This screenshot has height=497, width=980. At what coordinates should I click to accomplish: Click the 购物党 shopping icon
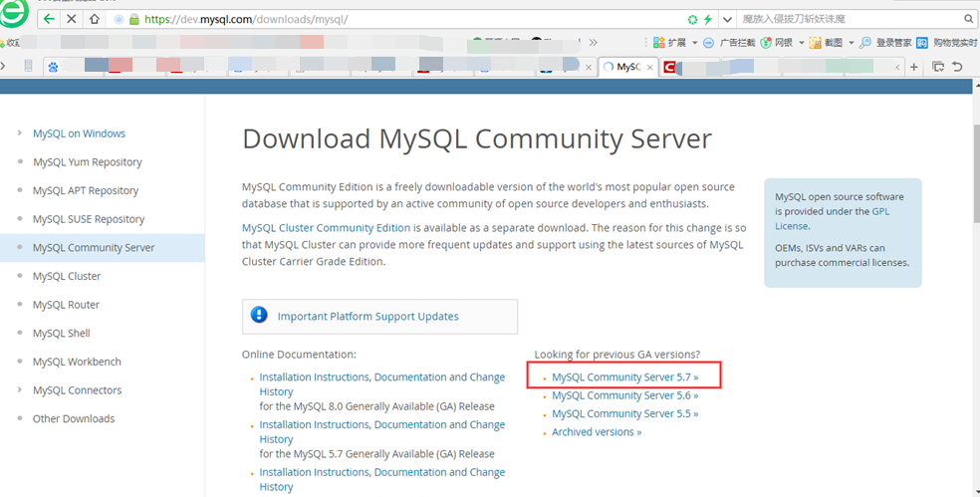(x=922, y=43)
